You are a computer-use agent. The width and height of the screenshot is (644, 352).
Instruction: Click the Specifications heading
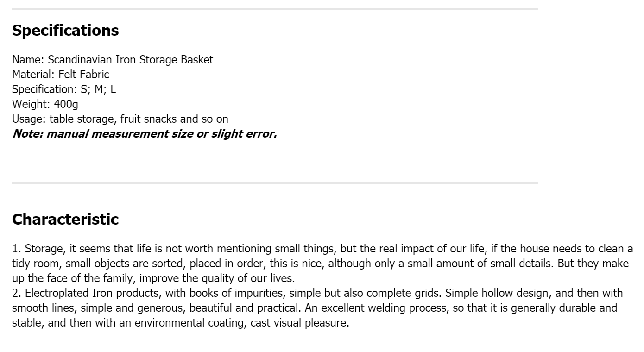(x=65, y=31)
